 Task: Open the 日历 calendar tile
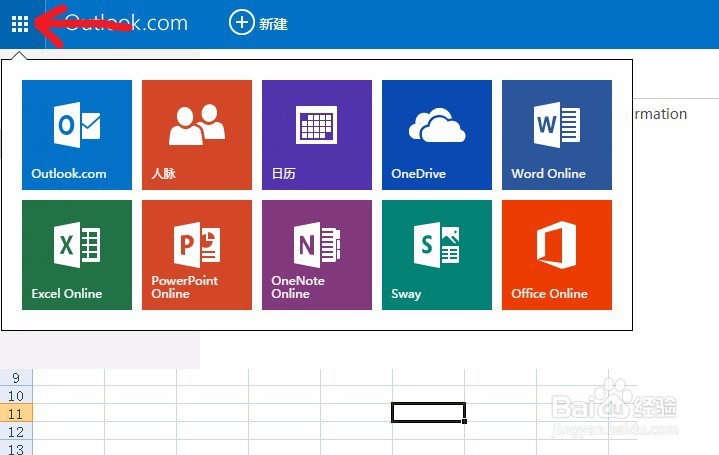point(317,135)
